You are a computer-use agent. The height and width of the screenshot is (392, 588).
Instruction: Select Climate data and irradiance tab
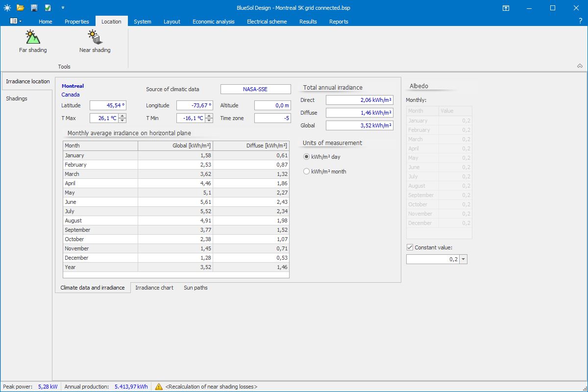click(93, 288)
